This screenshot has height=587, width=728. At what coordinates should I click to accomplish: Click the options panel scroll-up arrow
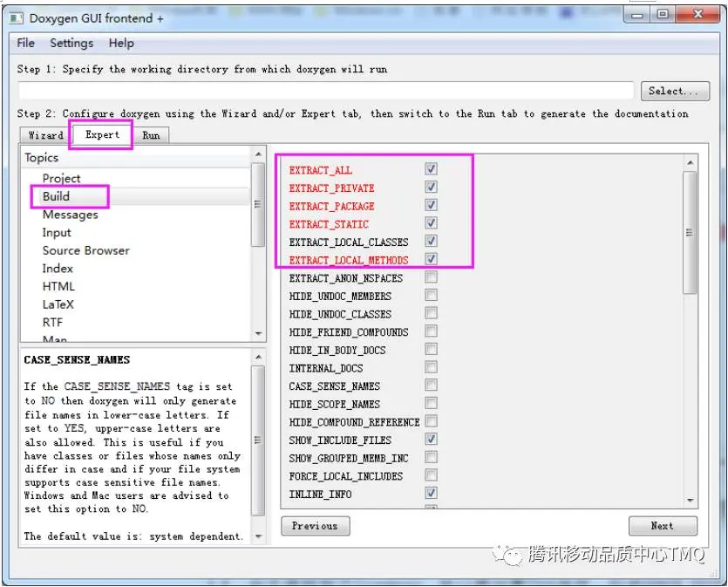(691, 162)
